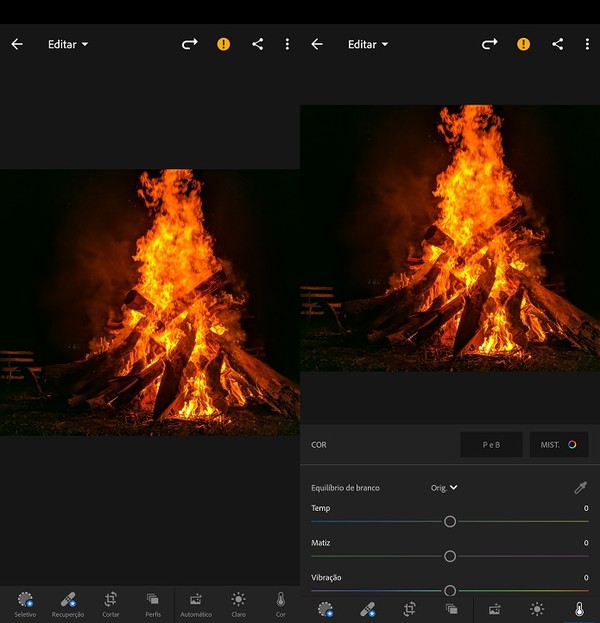Tap bonfire photo on left screen
Image resolution: width=600 pixels, height=623 pixels.
point(150,303)
